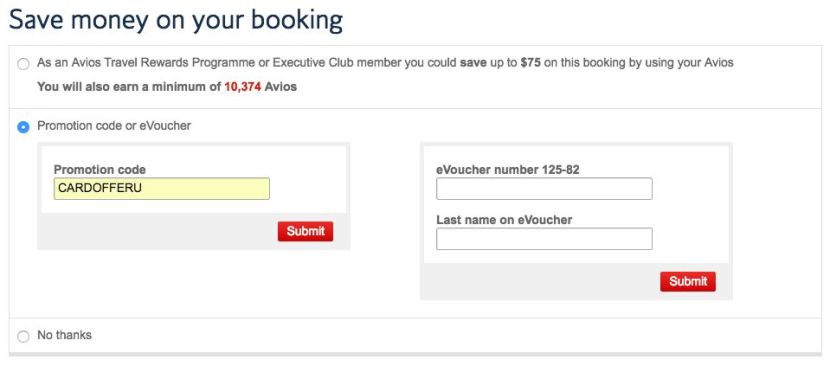
Task: Click the 'Last name on eVoucher' label
Action: [x=504, y=219]
